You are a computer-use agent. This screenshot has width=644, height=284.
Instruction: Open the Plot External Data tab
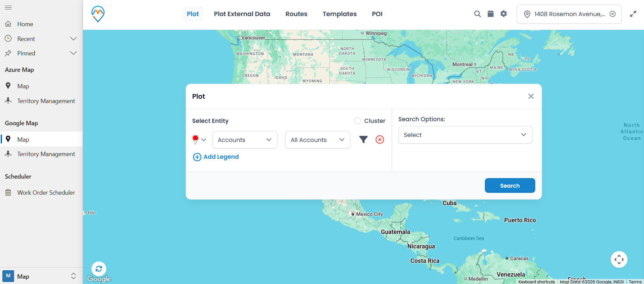click(x=242, y=14)
